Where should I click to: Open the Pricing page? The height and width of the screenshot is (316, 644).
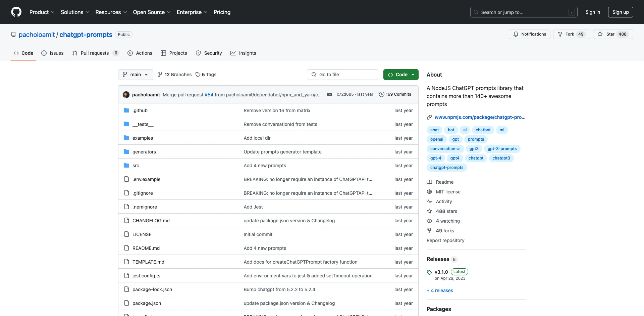(x=222, y=12)
